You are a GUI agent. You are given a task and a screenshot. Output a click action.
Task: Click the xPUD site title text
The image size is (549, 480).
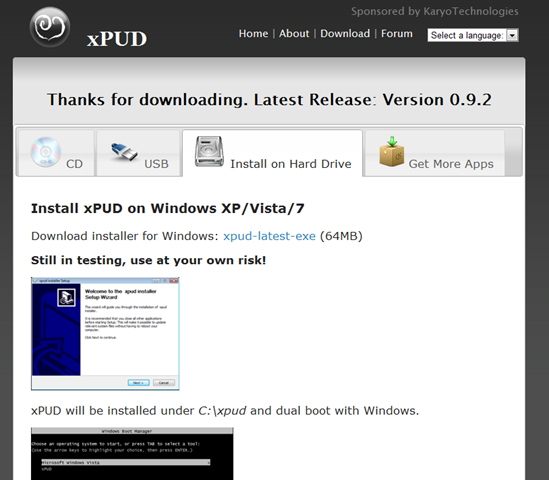[117, 39]
